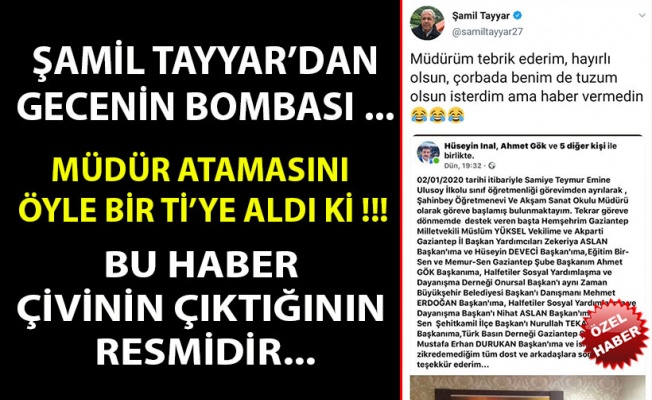
Task: Click the red ÖZEL HABER badge
Action: [x=615, y=333]
